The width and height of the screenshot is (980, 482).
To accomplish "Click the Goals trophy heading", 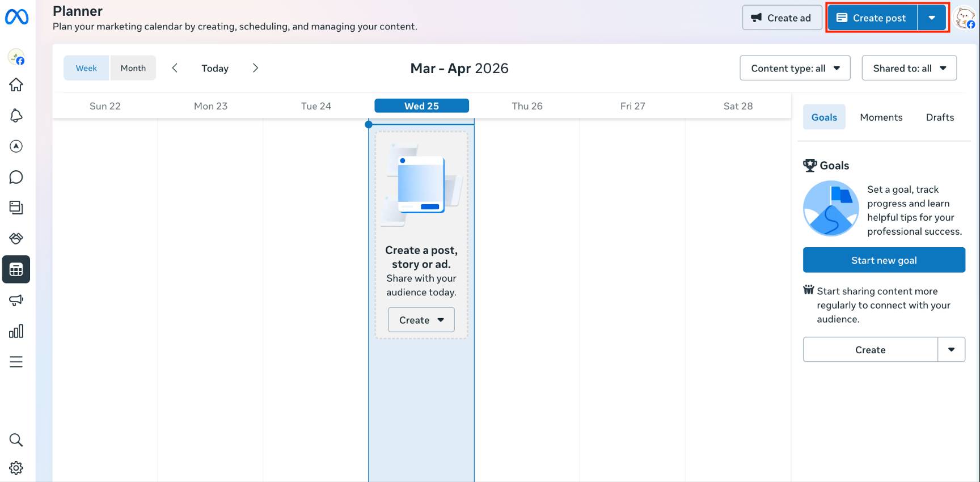I will point(826,166).
